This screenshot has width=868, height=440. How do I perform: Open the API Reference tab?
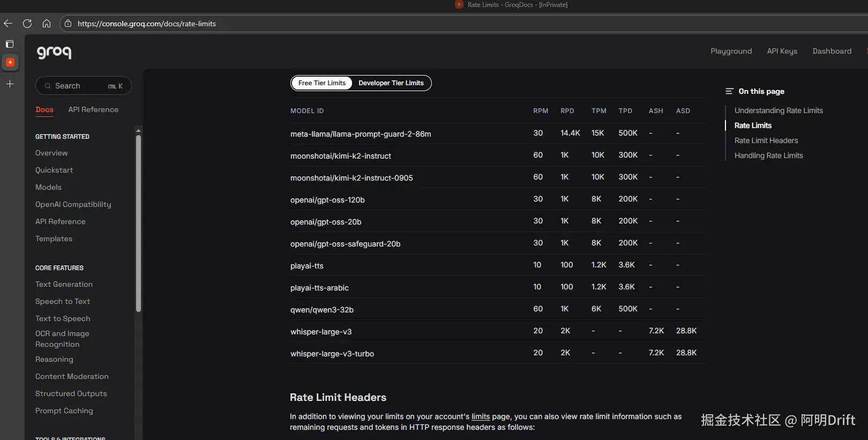tap(93, 109)
